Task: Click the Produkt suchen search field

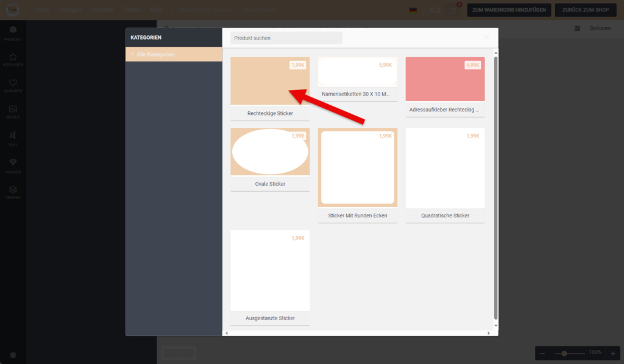Action: 286,38
